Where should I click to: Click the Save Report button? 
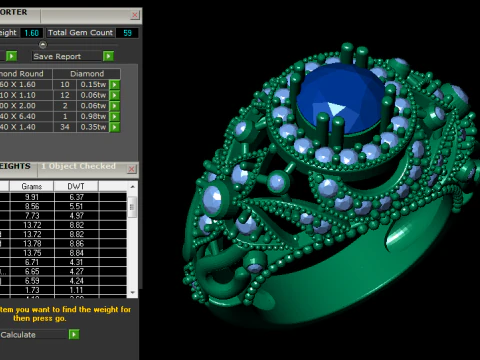coord(67,56)
